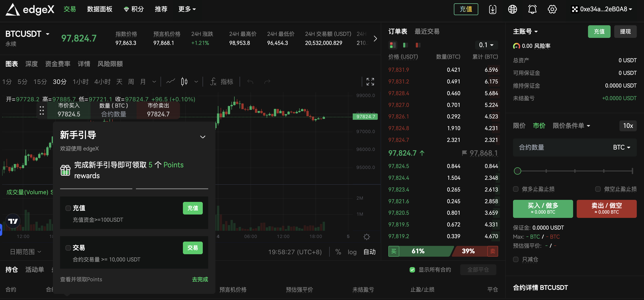Select 限价 order tab
Image resolution: width=644 pixels, height=300 pixels.
[x=519, y=126]
